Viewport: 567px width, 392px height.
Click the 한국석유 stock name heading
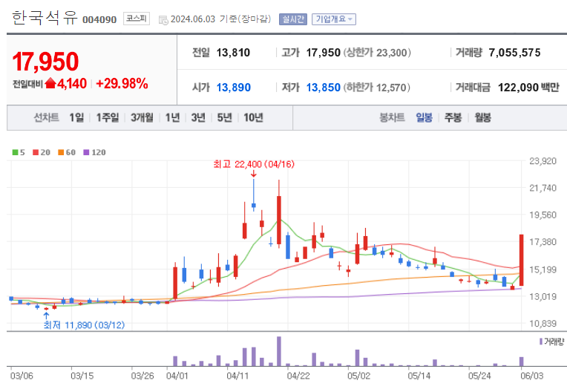point(45,18)
